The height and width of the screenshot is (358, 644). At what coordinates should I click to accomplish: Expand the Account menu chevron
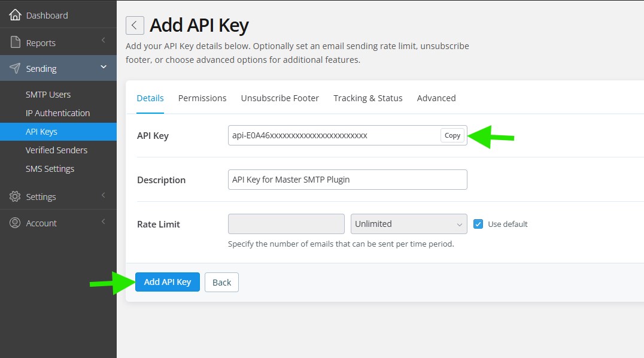[x=103, y=222]
